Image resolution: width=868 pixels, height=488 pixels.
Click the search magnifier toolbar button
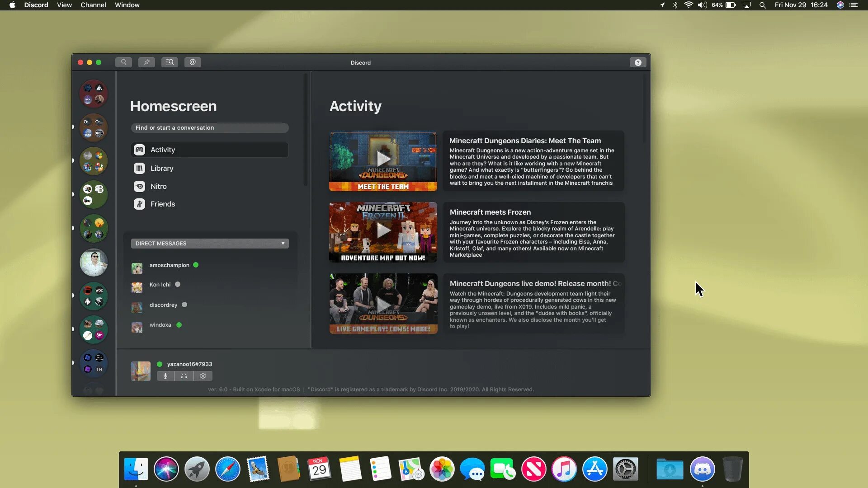[123, 62]
